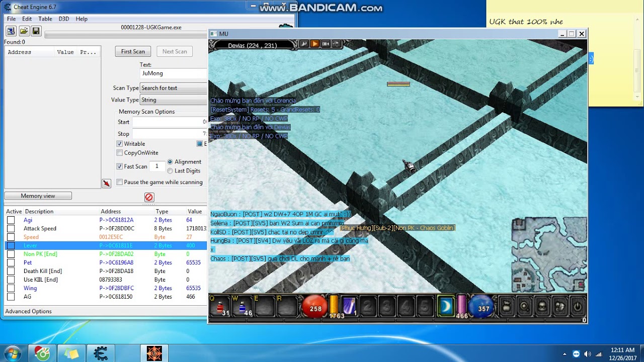Open the Help menu
Image resolution: width=644 pixels, height=362 pixels.
82,19
